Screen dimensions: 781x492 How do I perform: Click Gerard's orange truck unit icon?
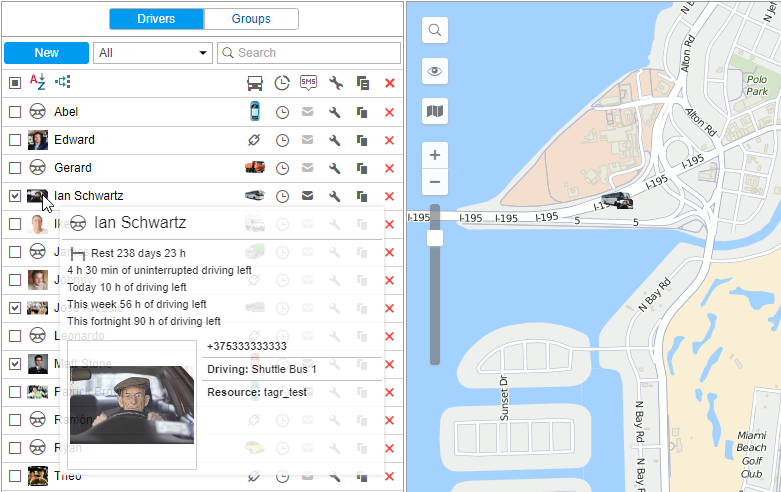point(255,167)
